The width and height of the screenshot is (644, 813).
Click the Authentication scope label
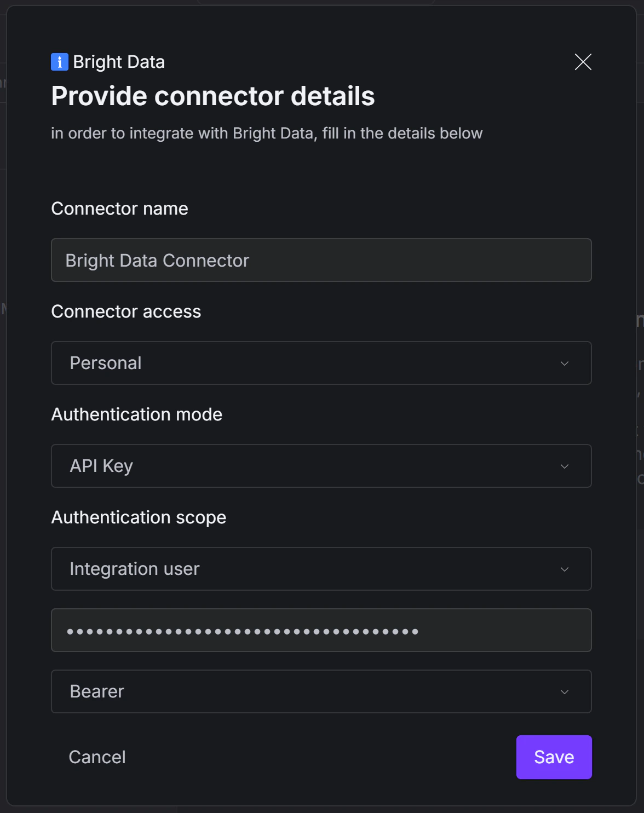[139, 517]
